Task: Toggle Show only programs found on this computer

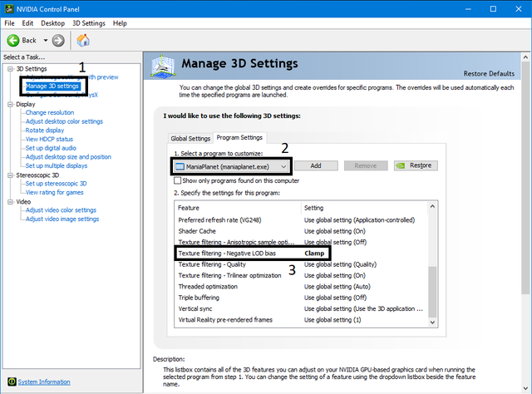Action: point(177,180)
